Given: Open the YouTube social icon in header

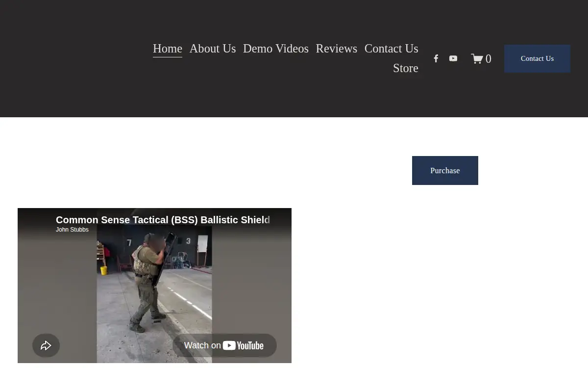Looking at the screenshot, I should point(453,58).
